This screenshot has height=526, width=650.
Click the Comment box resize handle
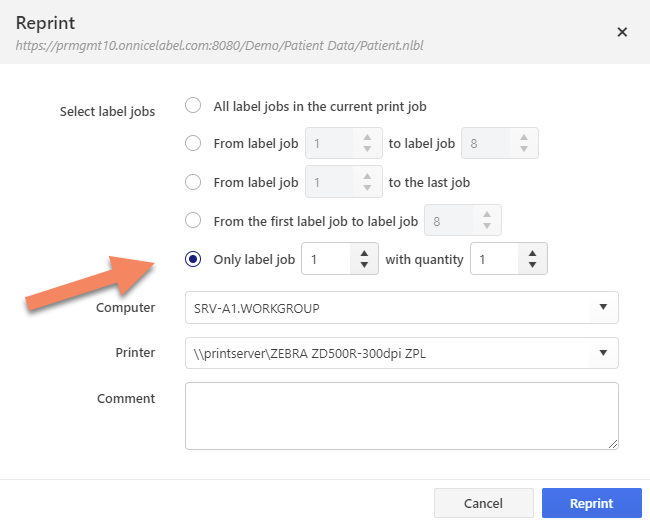pos(613,444)
